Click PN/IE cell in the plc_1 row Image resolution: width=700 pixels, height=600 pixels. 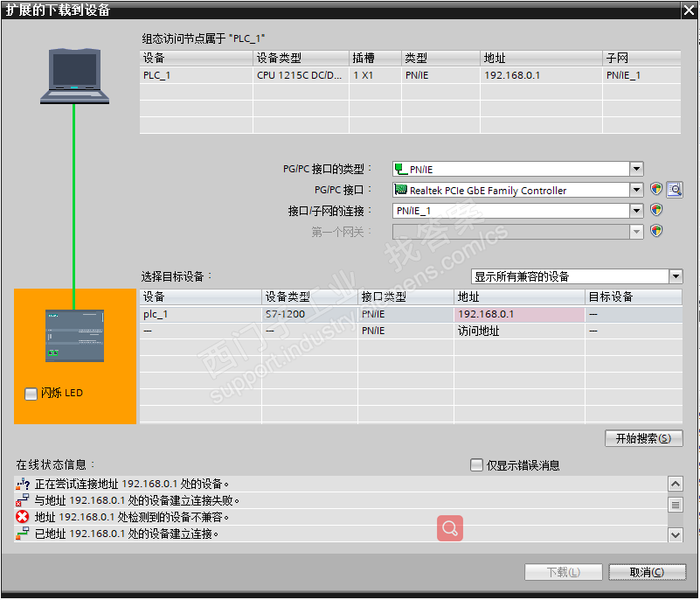click(x=405, y=314)
